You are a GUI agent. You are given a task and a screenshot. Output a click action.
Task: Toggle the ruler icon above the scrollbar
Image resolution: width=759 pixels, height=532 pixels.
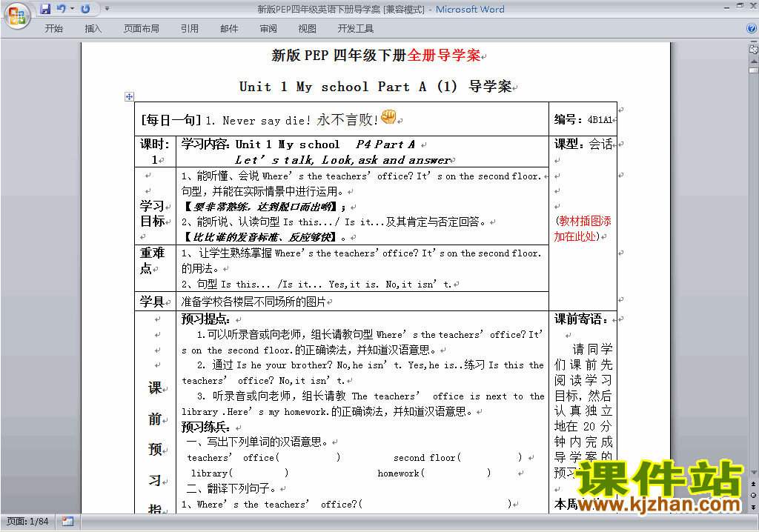click(754, 49)
